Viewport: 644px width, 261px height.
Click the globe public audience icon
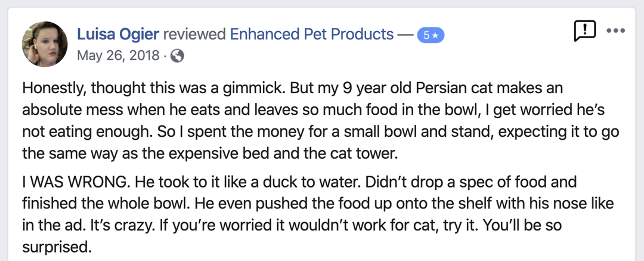point(177,56)
